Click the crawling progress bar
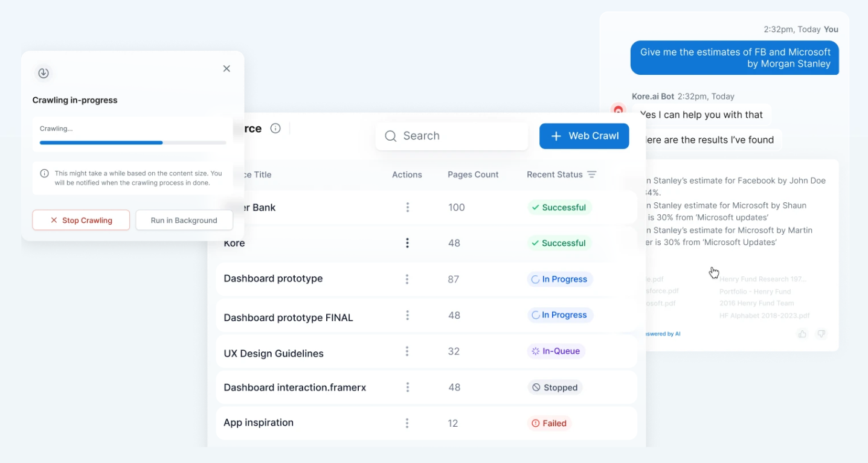The width and height of the screenshot is (868, 463). [133, 142]
